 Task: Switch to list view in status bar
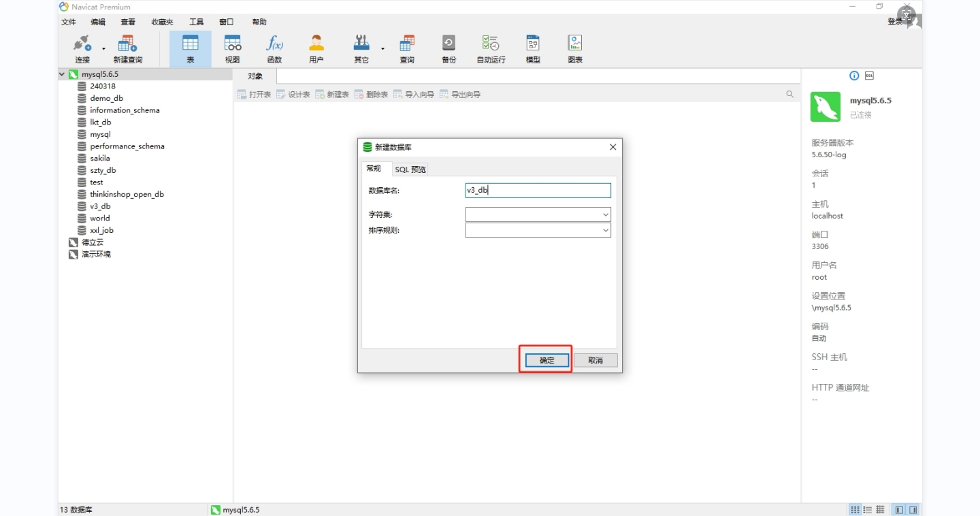point(867,510)
